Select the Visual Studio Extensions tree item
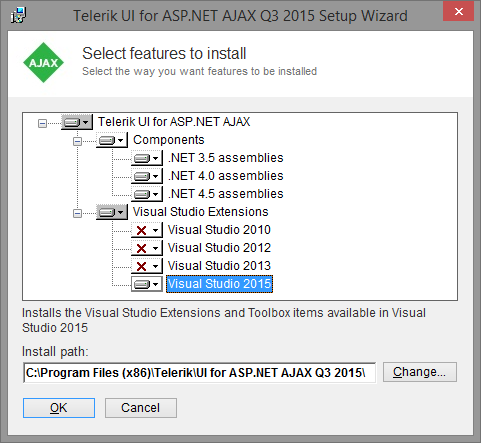 201,212
